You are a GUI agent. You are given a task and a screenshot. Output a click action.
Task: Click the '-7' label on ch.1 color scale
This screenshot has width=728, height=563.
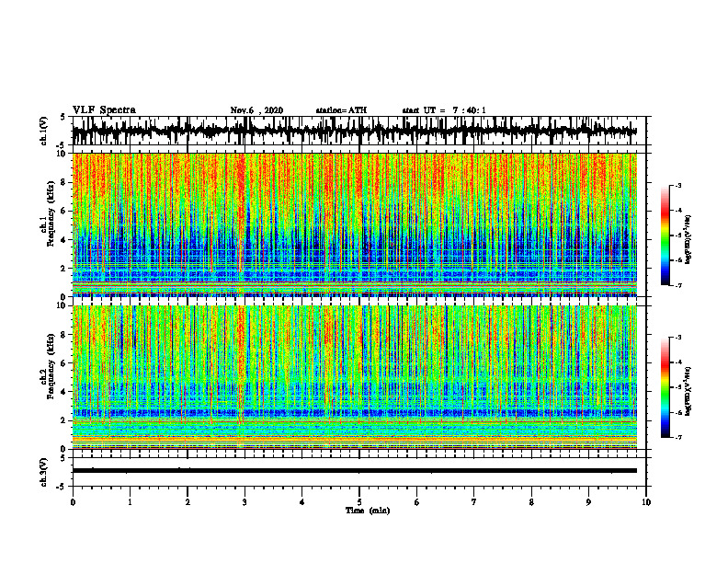click(x=678, y=286)
